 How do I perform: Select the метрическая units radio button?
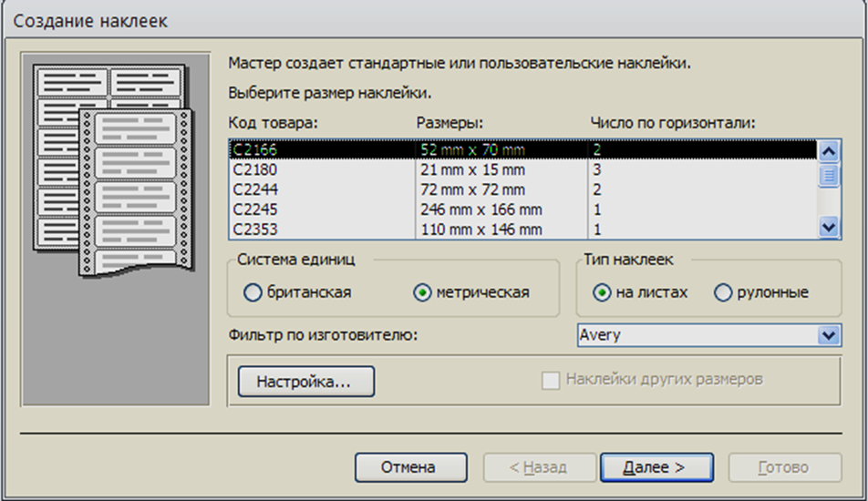[422, 292]
